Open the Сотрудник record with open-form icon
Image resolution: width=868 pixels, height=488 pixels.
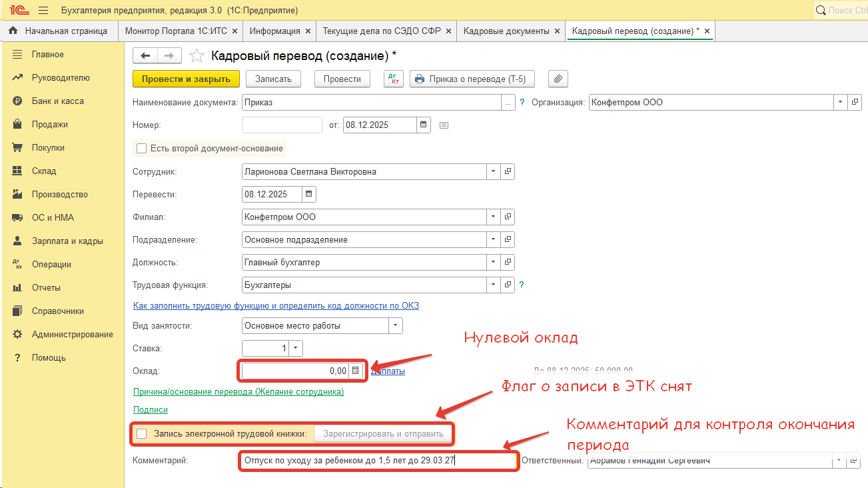pyautogui.click(x=508, y=171)
